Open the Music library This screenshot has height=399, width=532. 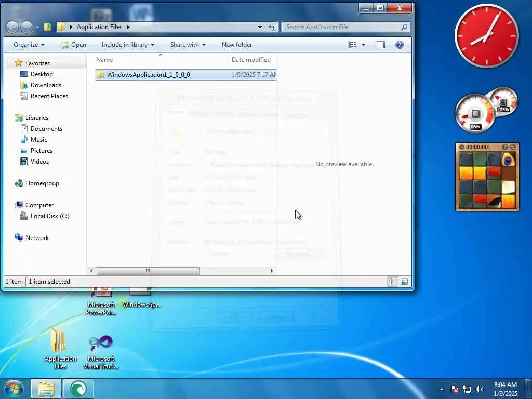(x=38, y=139)
